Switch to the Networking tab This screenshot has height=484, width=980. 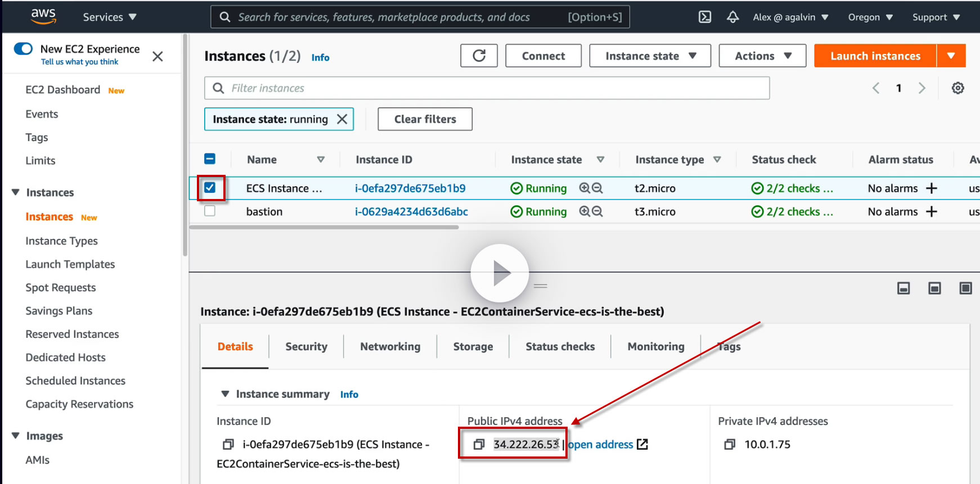point(390,347)
